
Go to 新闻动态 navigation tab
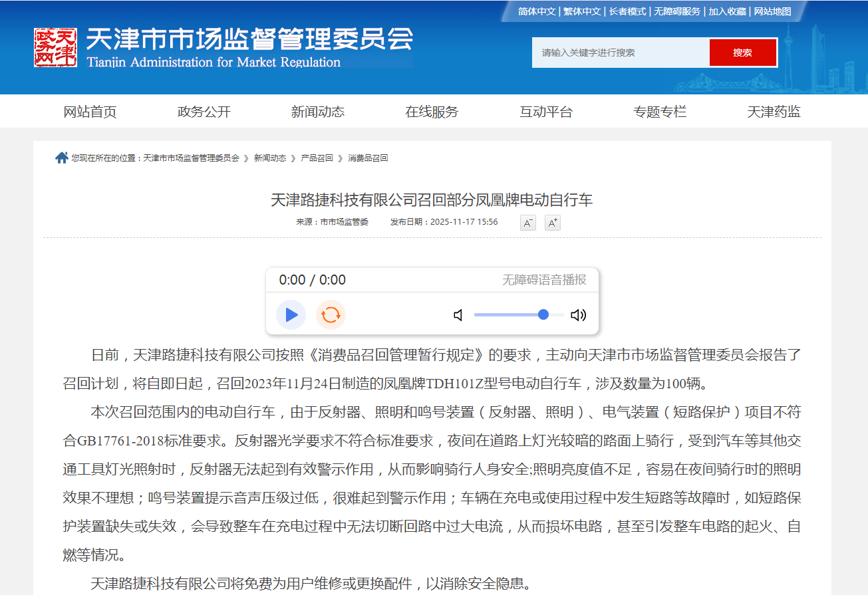click(318, 112)
